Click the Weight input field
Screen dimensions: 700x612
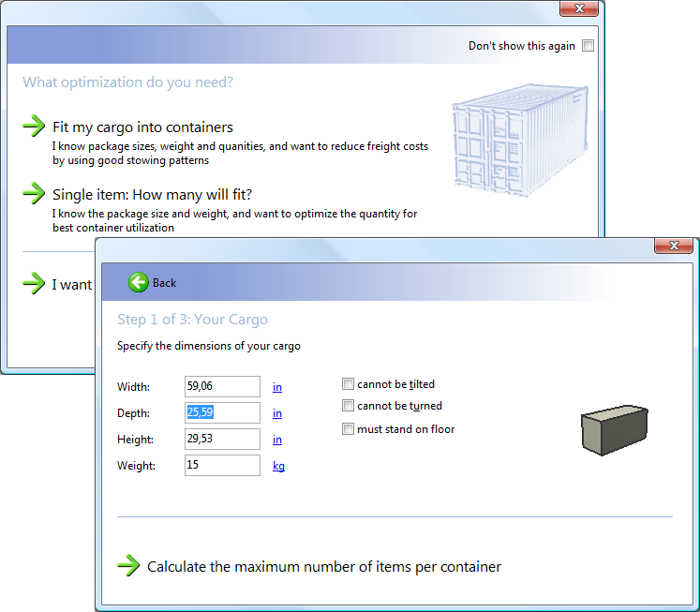point(222,465)
